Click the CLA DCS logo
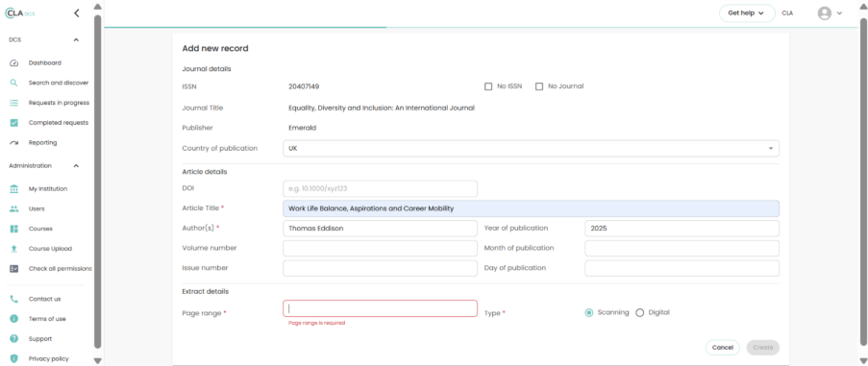Image resolution: width=868 pixels, height=366 pixels. [20, 13]
